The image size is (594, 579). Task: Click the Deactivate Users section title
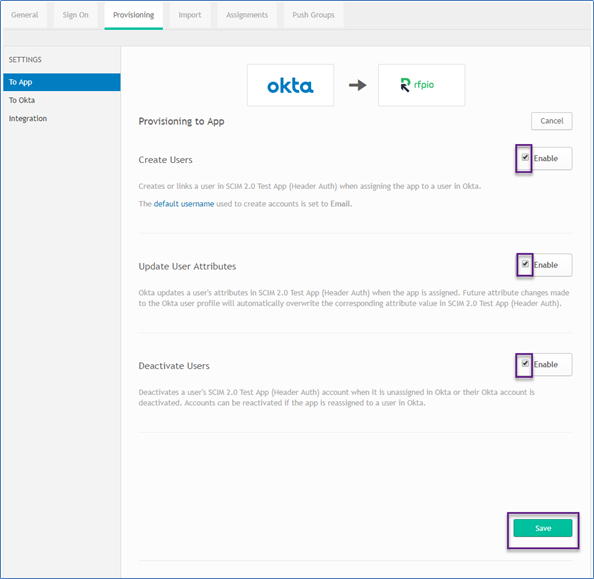pyautogui.click(x=174, y=366)
